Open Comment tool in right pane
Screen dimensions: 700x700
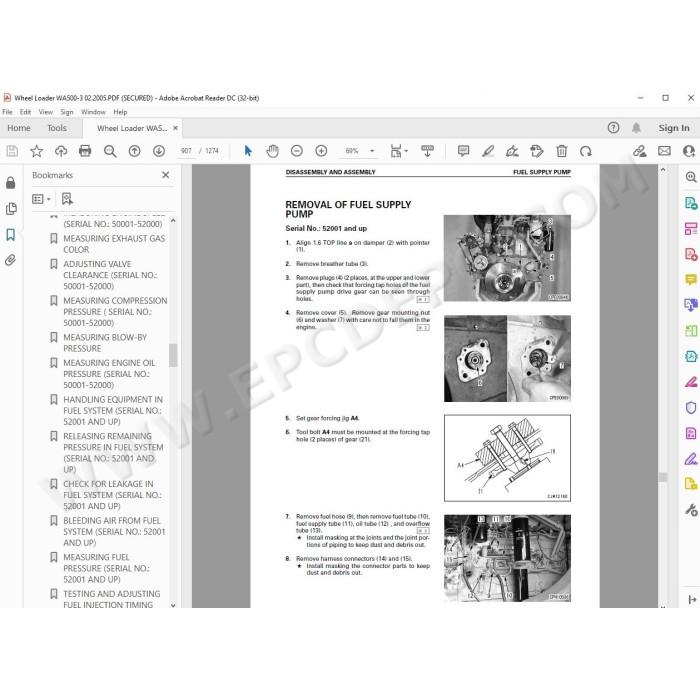[691, 280]
